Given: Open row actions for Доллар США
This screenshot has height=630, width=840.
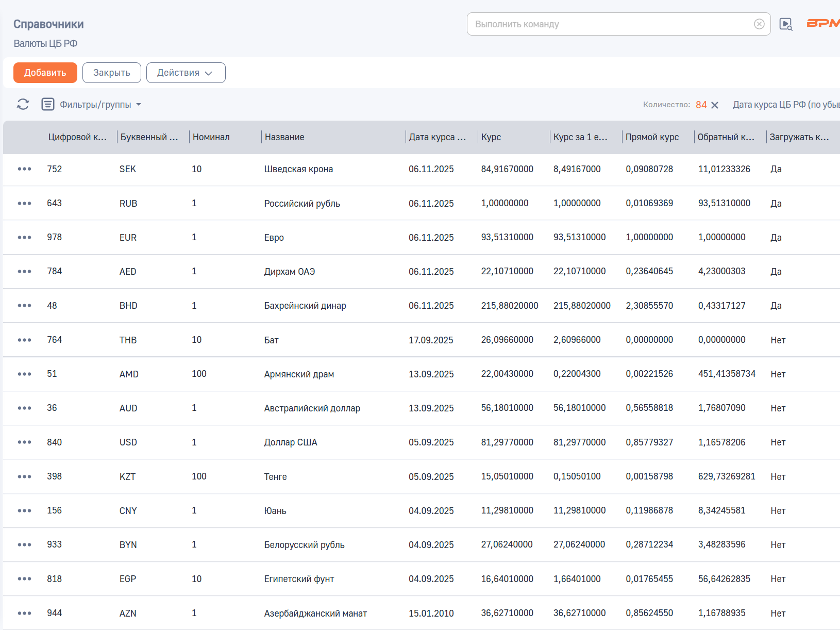Looking at the screenshot, I should click(x=24, y=442).
